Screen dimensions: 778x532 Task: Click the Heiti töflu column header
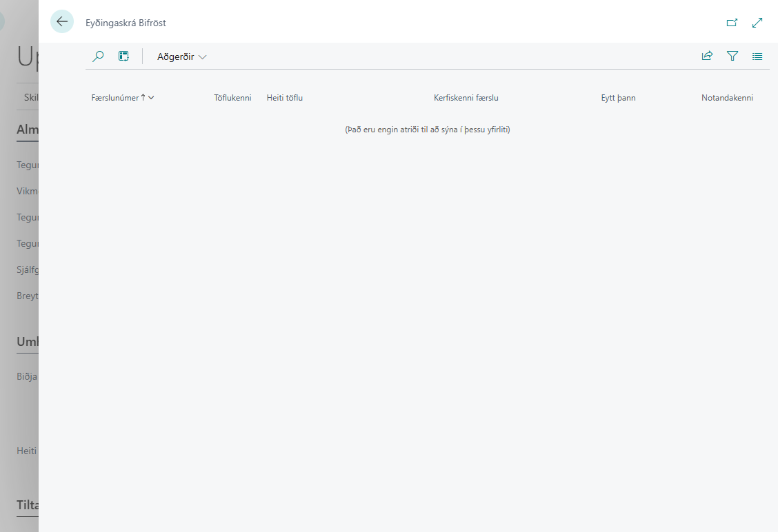tap(285, 98)
